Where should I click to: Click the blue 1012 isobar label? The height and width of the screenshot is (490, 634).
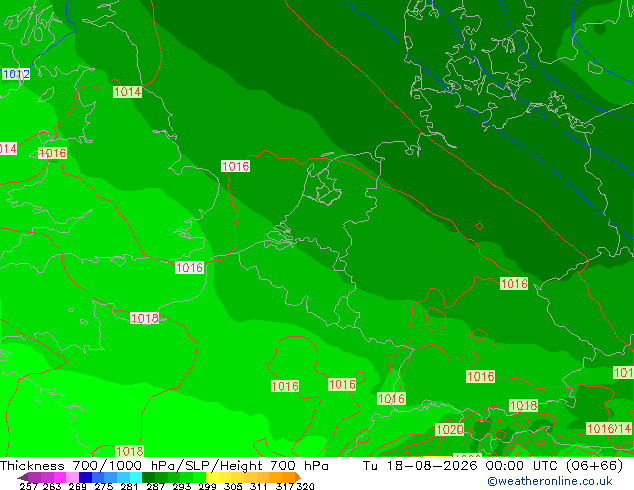click(x=16, y=74)
